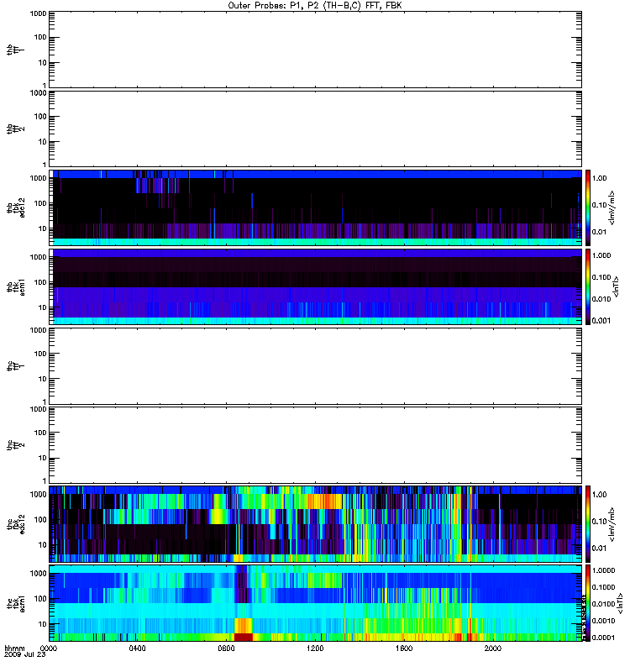Click the "10" y-tick of thc fbk scm1 panel
This screenshot has height=672, width=630.
(43, 624)
